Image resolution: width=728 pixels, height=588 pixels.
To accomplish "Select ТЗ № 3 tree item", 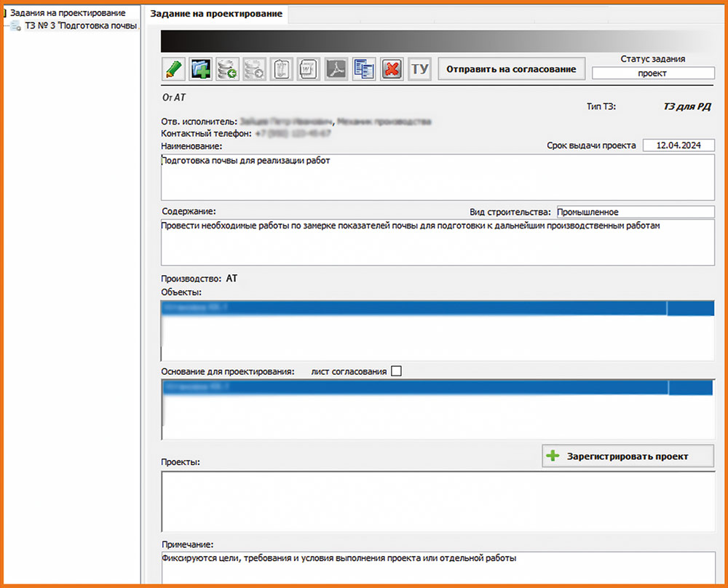I will (80, 26).
